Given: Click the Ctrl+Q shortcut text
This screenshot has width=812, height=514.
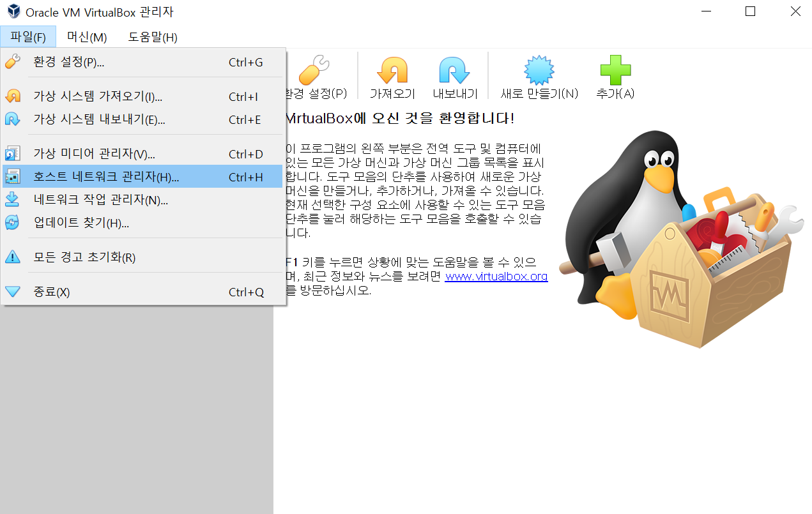Looking at the screenshot, I should pyautogui.click(x=246, y=292).
